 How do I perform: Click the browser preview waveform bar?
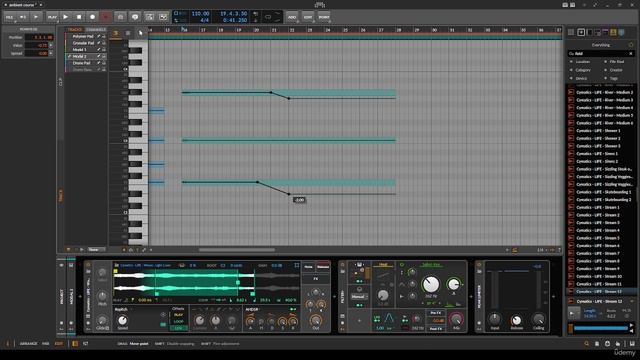coord(601,328)
